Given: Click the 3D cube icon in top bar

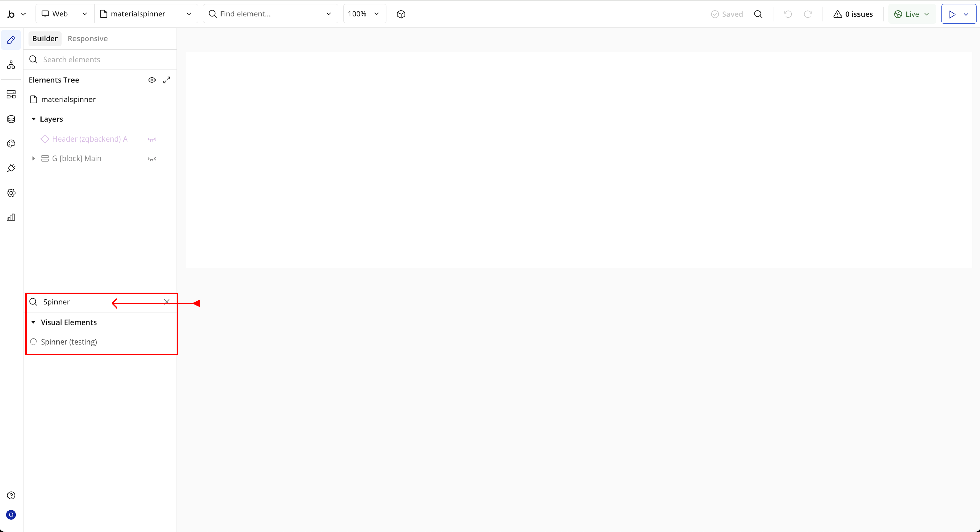Looking at the screenshot, I should pos(401,14).
